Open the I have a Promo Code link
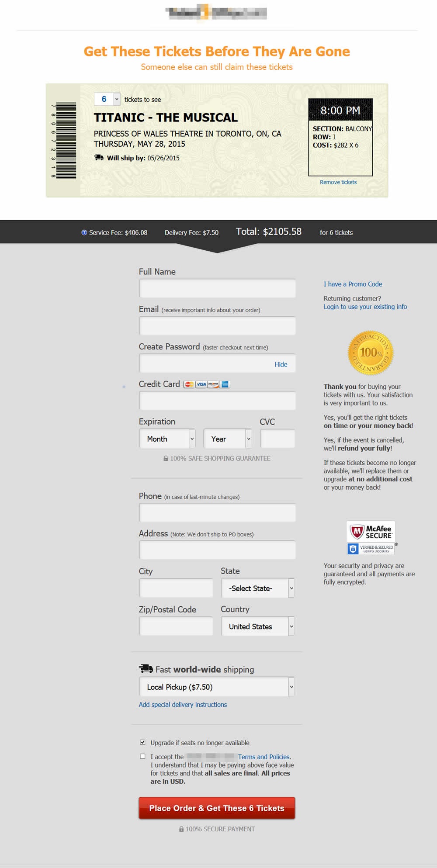 pos(353,284)
